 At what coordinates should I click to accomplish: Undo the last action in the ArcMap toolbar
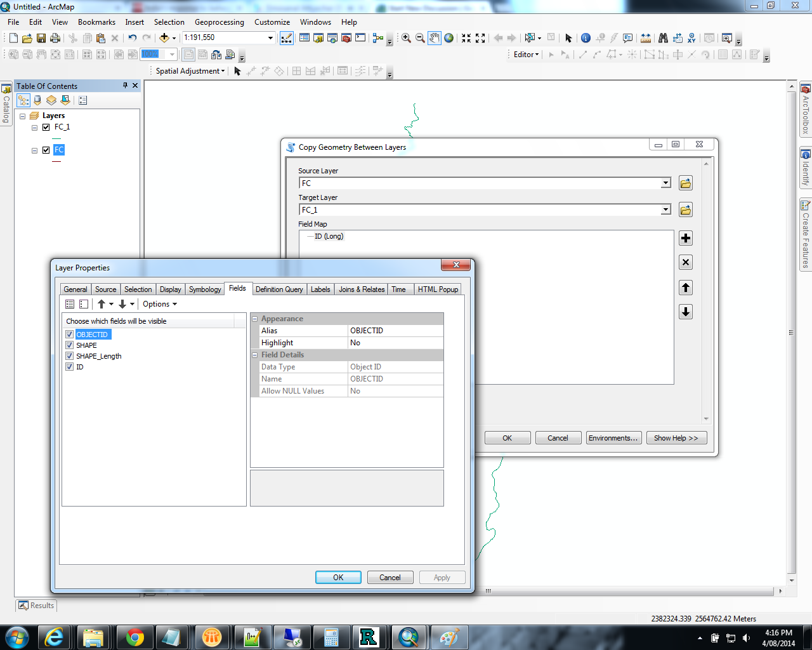coord(132,38)
